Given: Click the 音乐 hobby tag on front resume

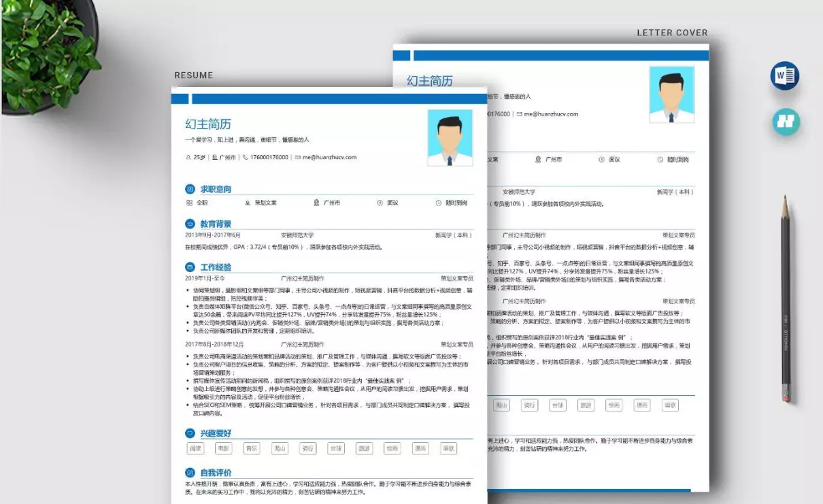Looking at the screenshot, I should point(252,448).
